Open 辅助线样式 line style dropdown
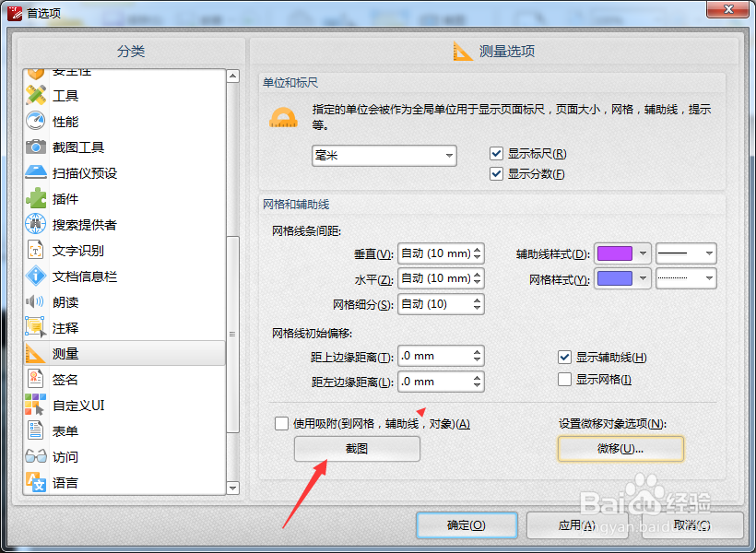 pos(686,253)
